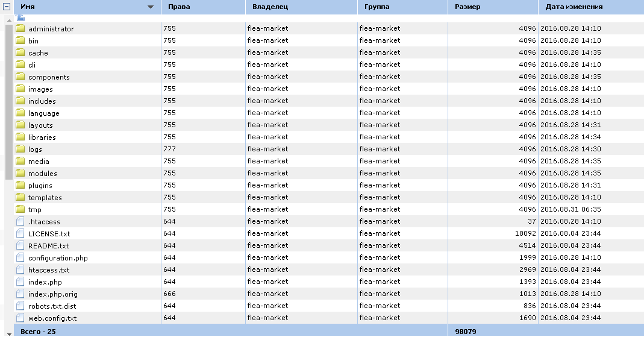Click the parent directory up-arrow icon
Viewport: 644px width, 337px height.
[20, 18]
